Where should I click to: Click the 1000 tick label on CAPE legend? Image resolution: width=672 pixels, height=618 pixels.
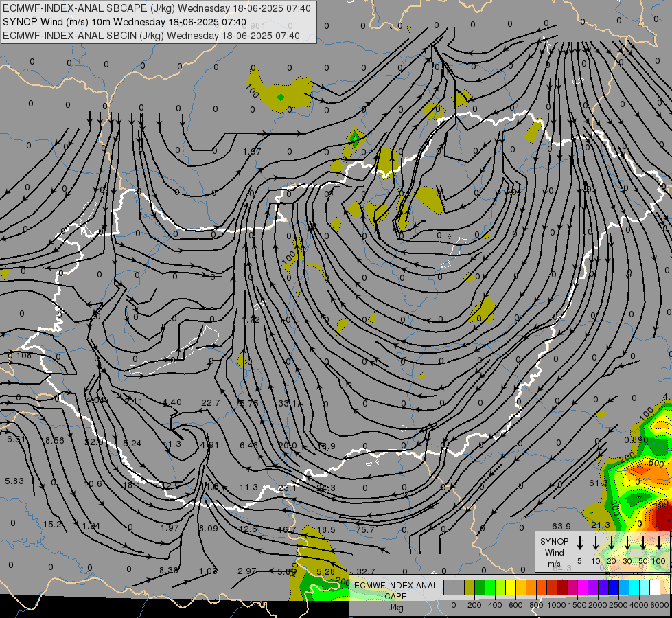556,605
